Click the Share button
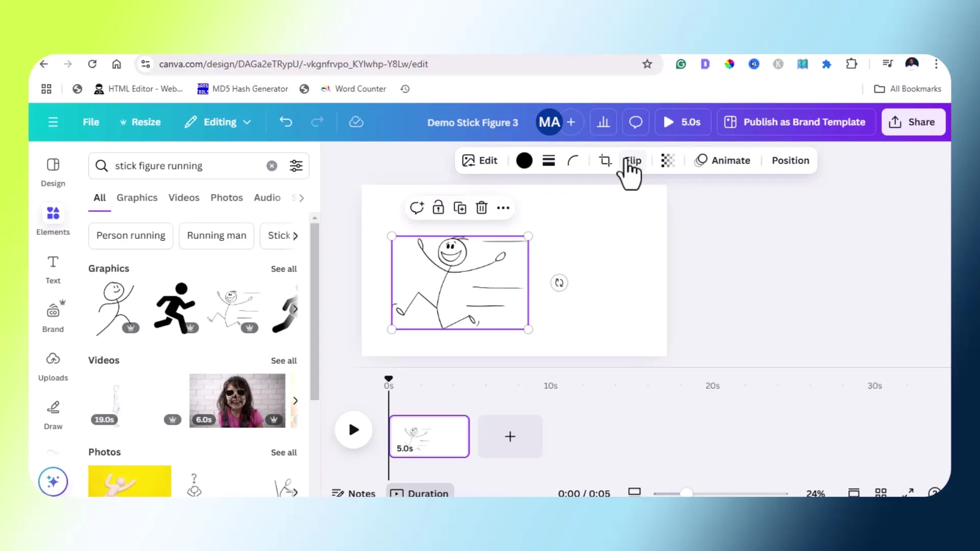 click(x=913, y=122)
